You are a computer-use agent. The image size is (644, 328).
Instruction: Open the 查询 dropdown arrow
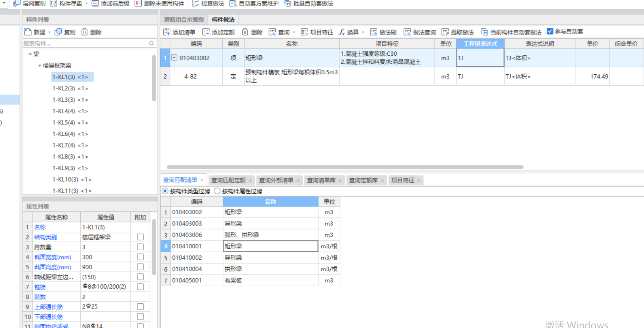click(294, 32)
